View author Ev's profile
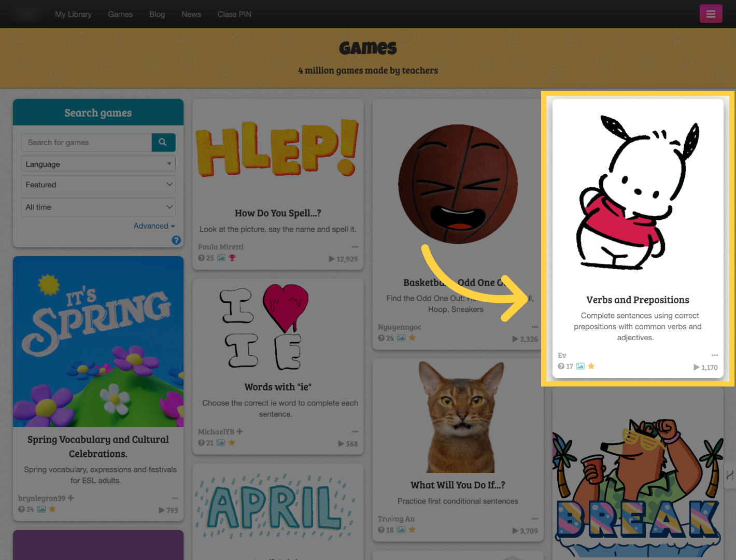Screen dimensions: 736x560 click(562, 355)
